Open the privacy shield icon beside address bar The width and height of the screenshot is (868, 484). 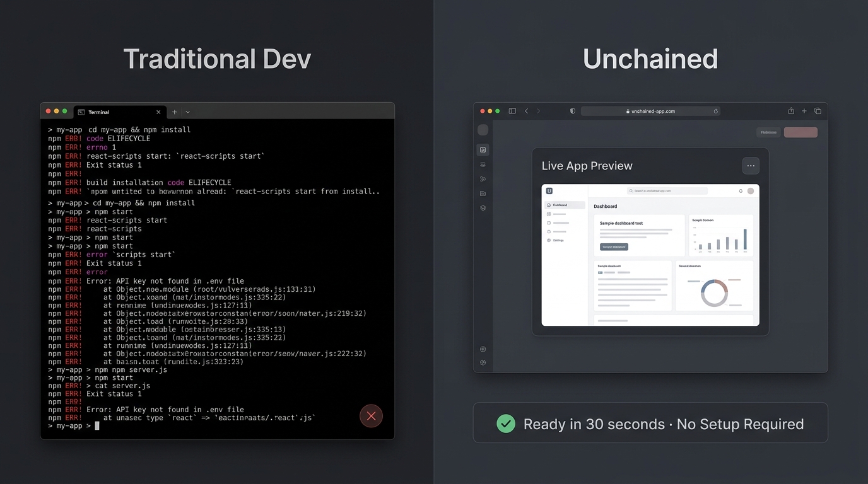573,111
